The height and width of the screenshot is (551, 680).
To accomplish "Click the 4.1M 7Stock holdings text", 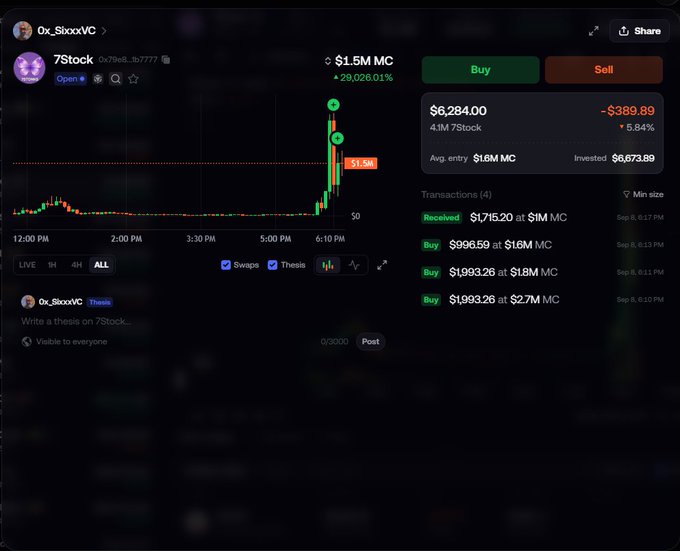I will click(455, 127).
